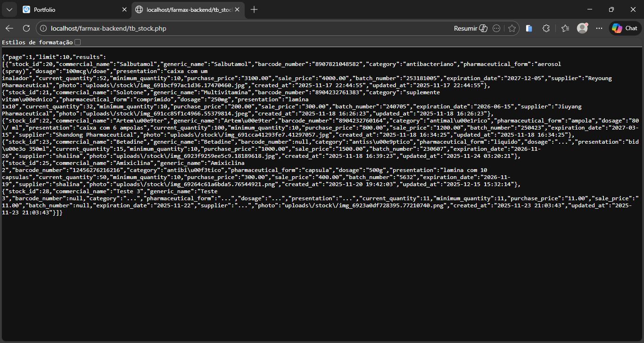Open the address bar more options circle
This screenshot has width=644, height=343.
(x=496, y=28)
